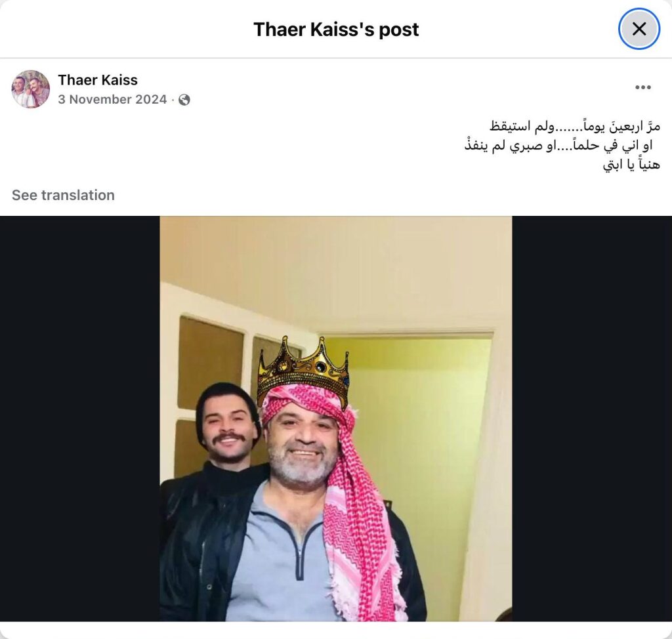Click the first Arabic line of the post
Screen dimensions: 672x639
click(x=574, y=126)
